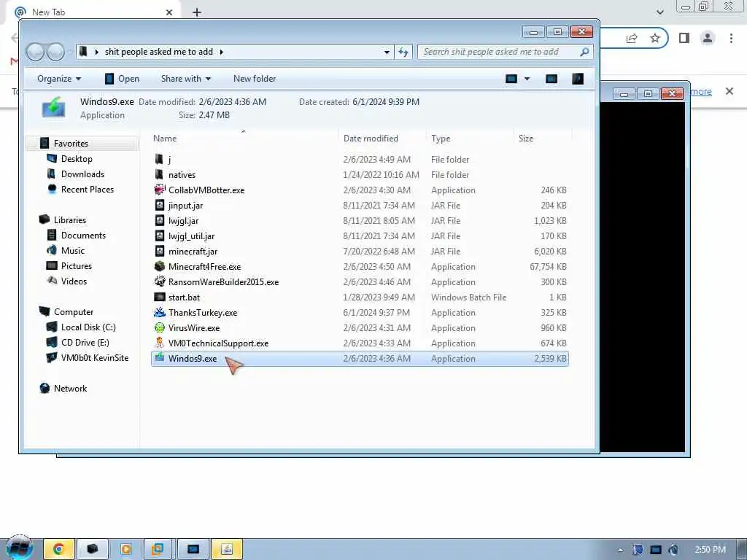Click the media player taskbar icon
This screenshot has width=747, height=560.
(125, 549)
